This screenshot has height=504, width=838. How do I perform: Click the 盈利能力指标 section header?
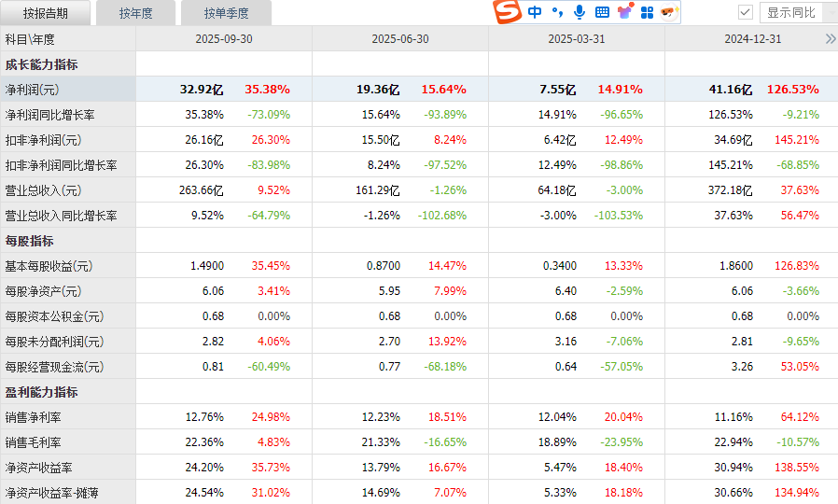[42, 392]
